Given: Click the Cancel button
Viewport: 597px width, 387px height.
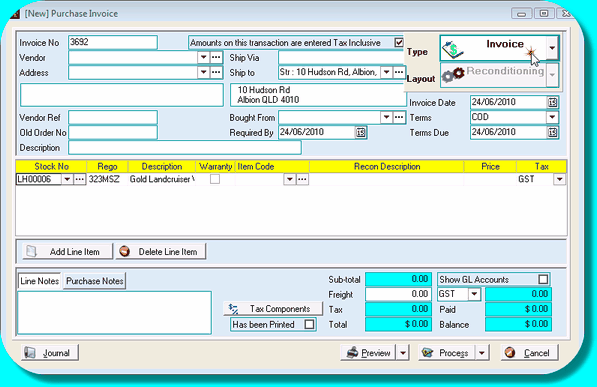Looking at the screenshot, I should tap(530, 353).
